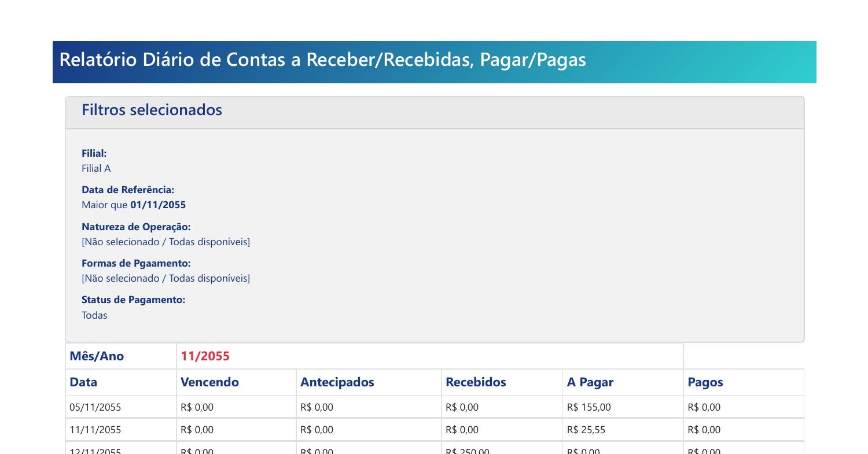
Task: Click the "Recebidos" column header
Action: tap(476, 382)
